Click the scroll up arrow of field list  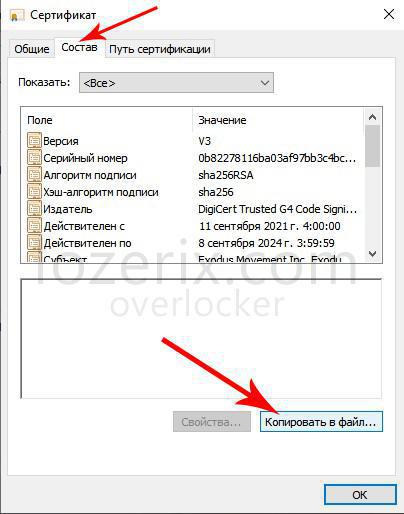point(372,117)
